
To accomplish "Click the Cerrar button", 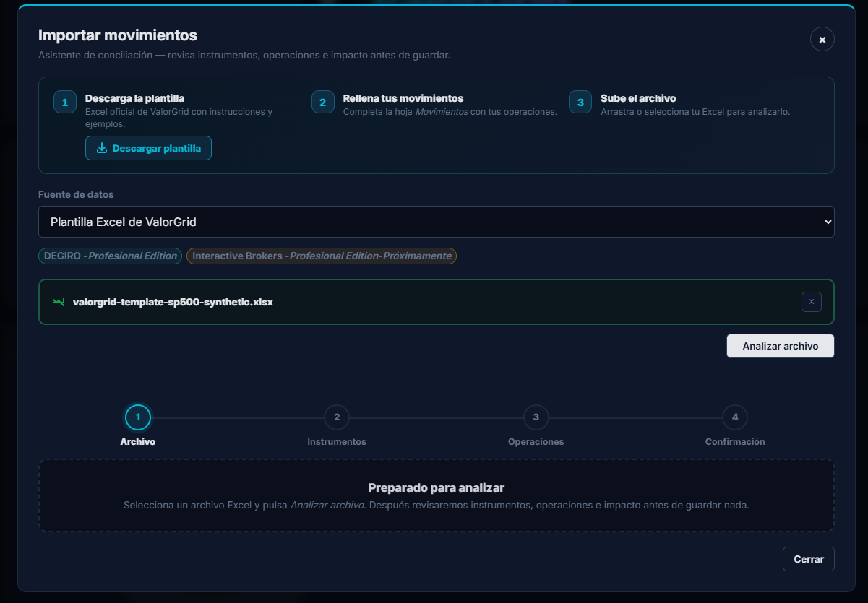I will point(809,559).
